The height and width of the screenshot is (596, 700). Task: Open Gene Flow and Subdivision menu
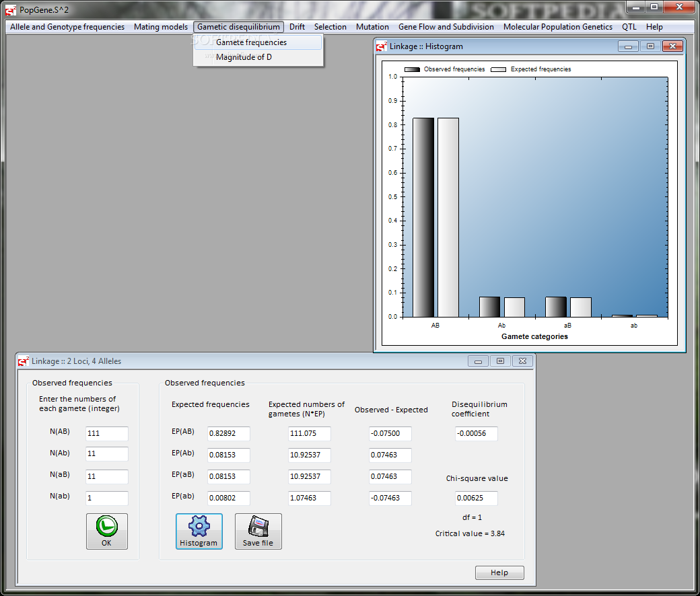(446, 27)
